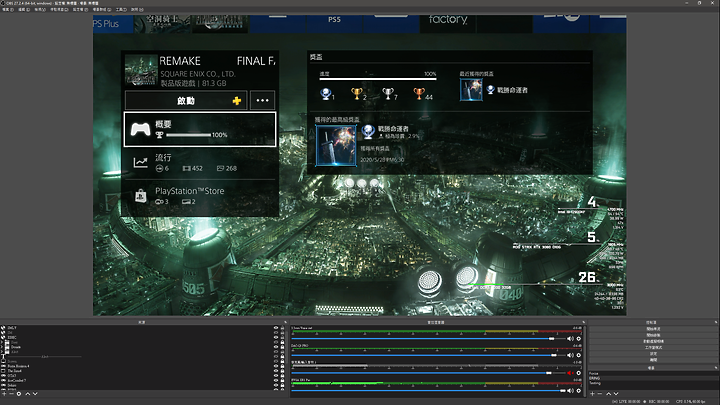
Task: Open the 工具 (Tools) menu
Action: tap(121, 9)
